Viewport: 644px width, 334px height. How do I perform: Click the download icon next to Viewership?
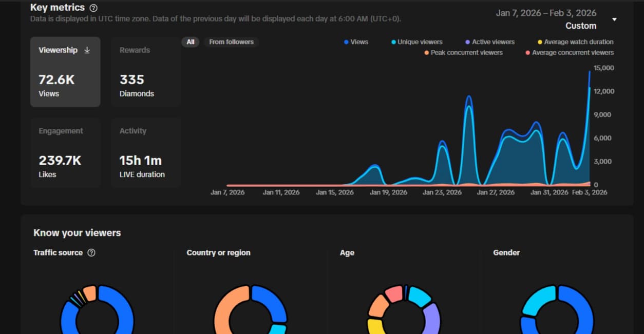[87, 50]
